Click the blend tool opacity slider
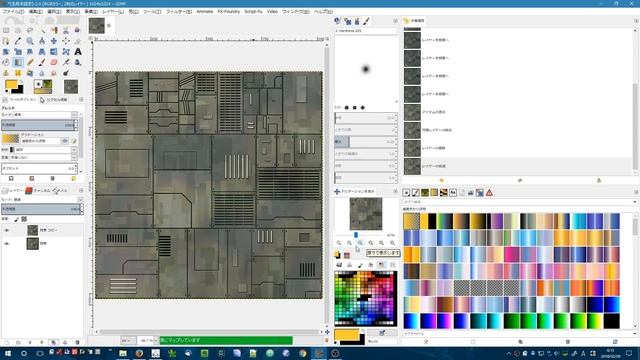The image size is (640, 360). click(x=39, y=125)
